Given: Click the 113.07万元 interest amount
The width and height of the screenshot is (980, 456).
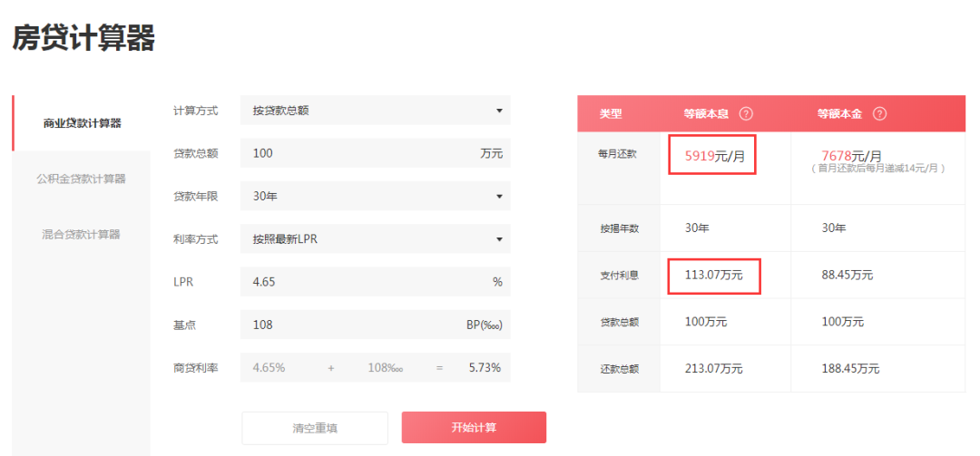Looking at the screenshot, I should point(713,275).
